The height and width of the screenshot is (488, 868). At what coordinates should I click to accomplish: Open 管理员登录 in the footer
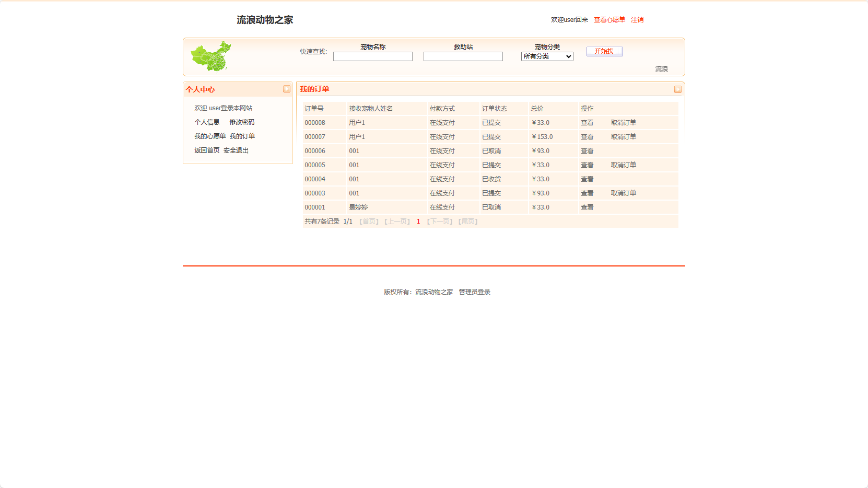click(x=473, y=292)
